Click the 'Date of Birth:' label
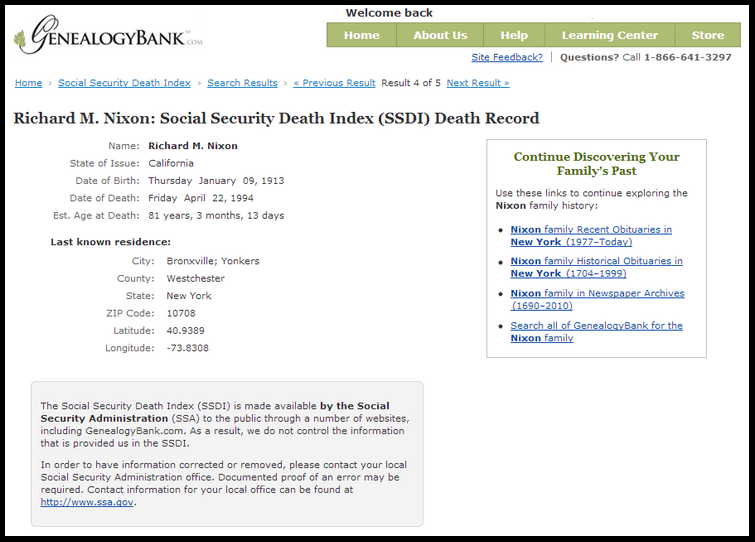Viewport: 755px width, 542px height. pos(107,181)
